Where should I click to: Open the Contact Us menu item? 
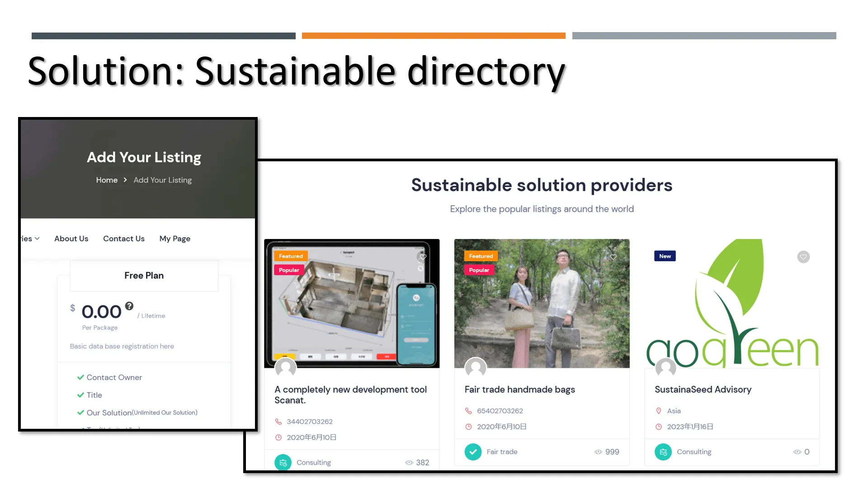coord(123,239)
